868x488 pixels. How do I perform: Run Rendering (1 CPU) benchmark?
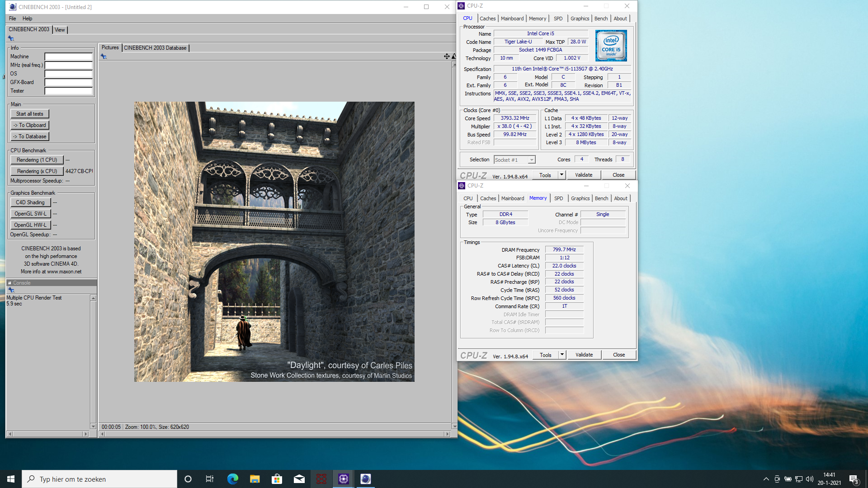pyautogui.click(x=37, y=160)
